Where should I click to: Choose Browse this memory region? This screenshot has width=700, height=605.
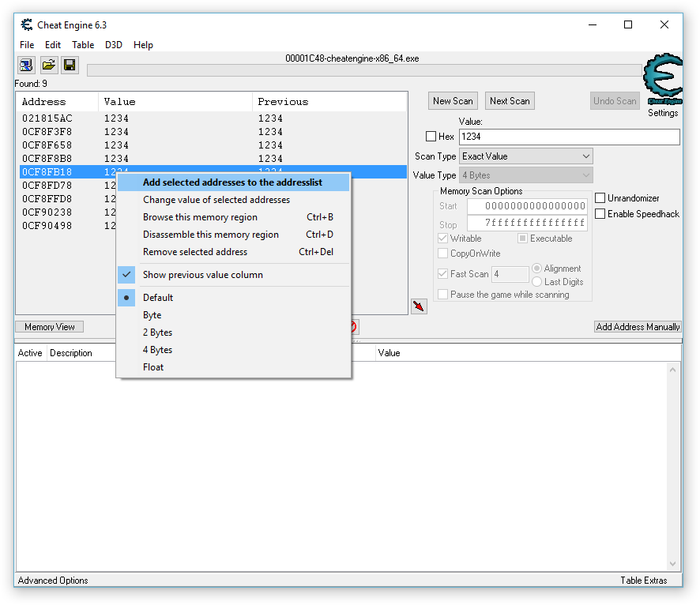pyautogui.click(x=233, y=217)
